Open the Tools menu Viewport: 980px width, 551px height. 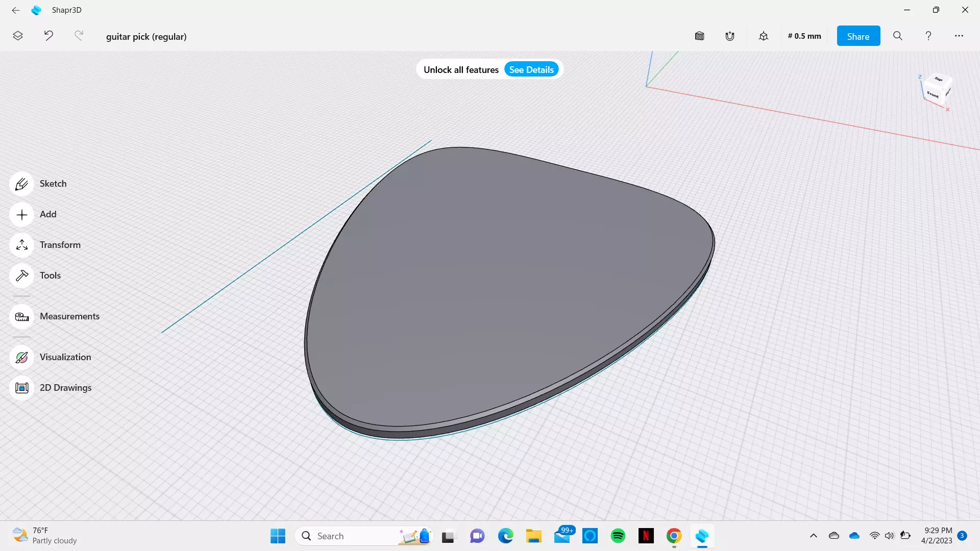[x=50, y=275]
